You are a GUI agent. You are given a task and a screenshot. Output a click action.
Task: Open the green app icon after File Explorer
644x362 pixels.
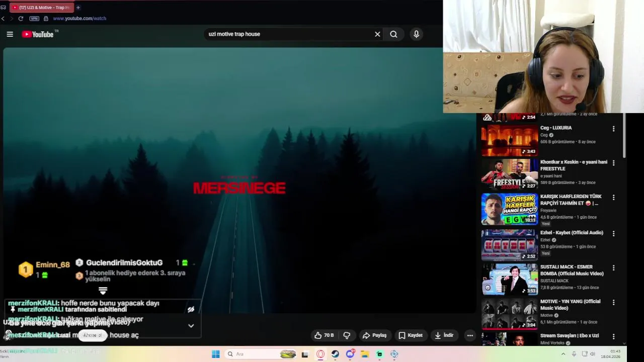point(380,354)
